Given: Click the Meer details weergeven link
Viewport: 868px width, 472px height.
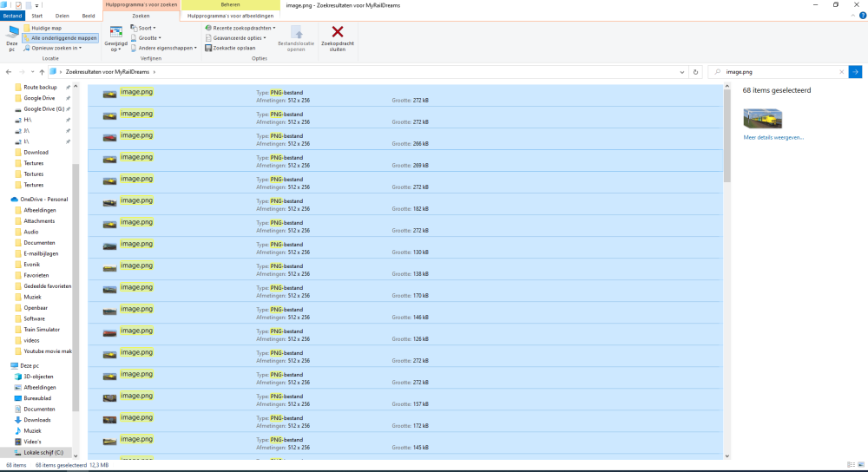Looking at the screenshot, I should click(773, 137).
